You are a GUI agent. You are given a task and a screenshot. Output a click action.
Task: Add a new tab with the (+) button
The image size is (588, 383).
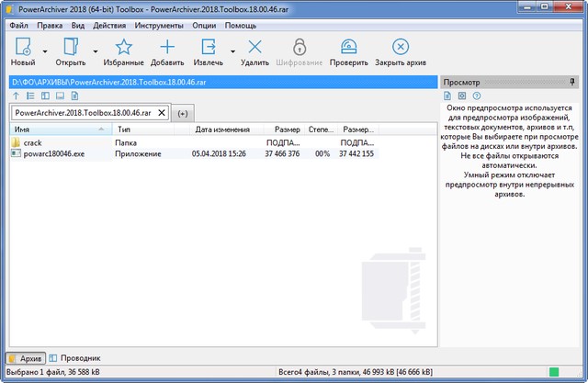[182, 113]
